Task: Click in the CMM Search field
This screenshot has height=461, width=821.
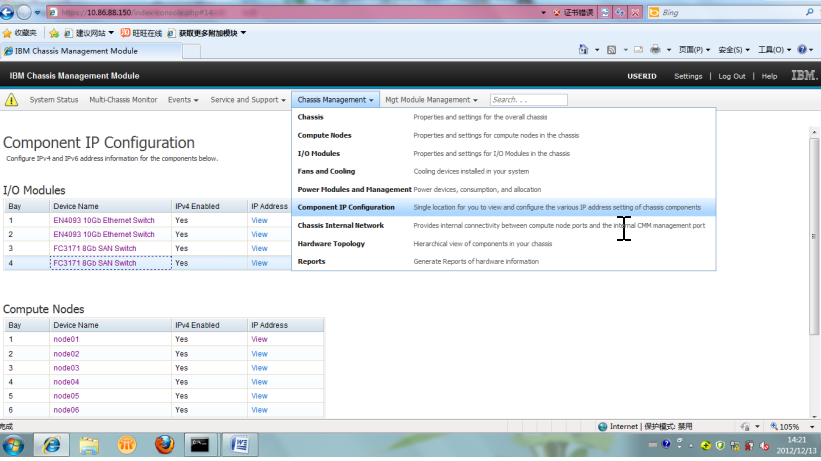Action: [528, 100]
